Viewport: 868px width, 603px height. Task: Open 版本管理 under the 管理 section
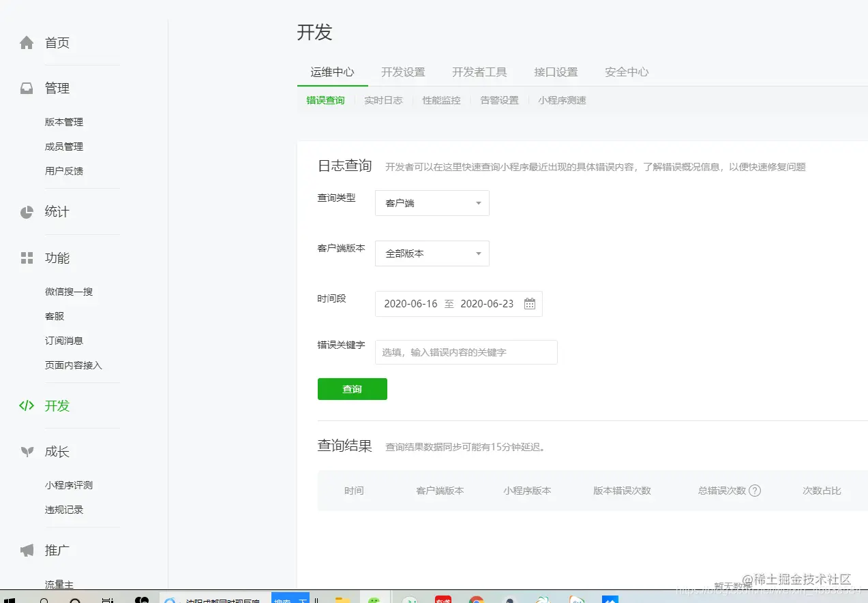tap(63, 121)
